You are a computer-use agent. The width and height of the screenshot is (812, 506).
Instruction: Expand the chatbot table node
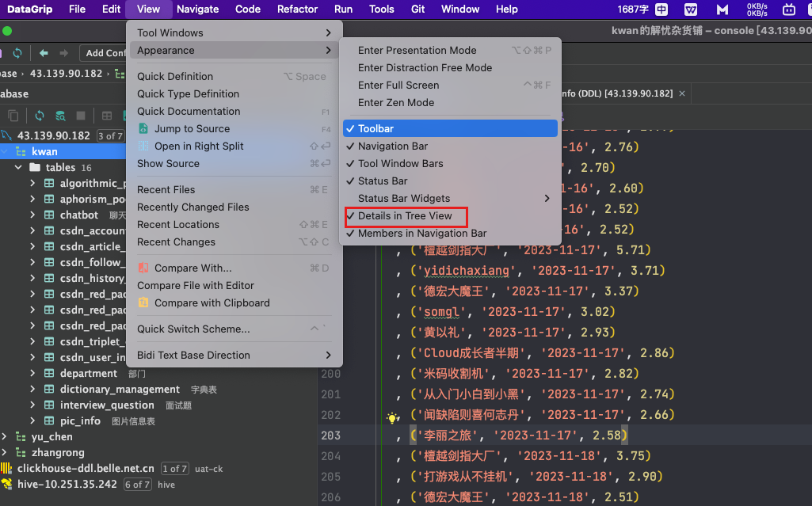tap(32, 215)
